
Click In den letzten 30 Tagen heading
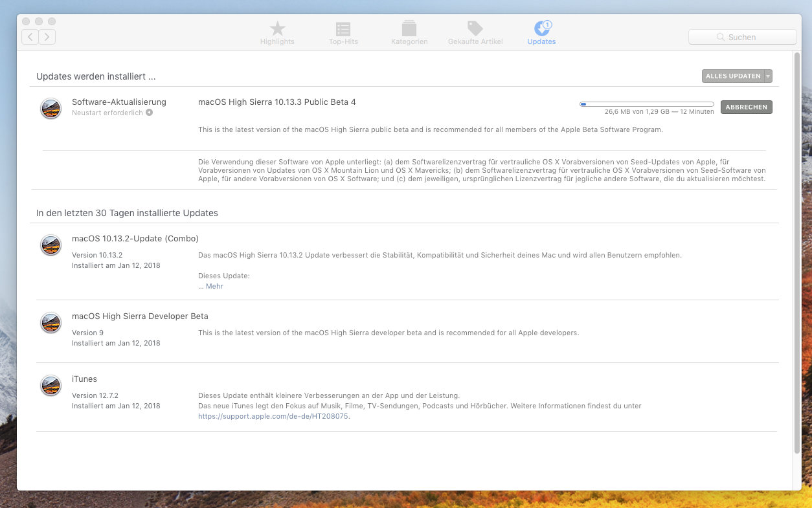127,213
